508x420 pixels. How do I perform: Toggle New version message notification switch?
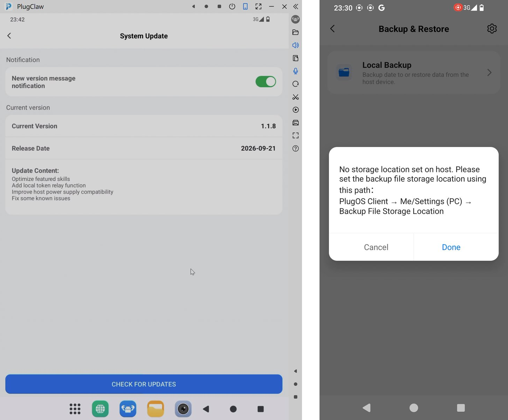tap(266, 82)
